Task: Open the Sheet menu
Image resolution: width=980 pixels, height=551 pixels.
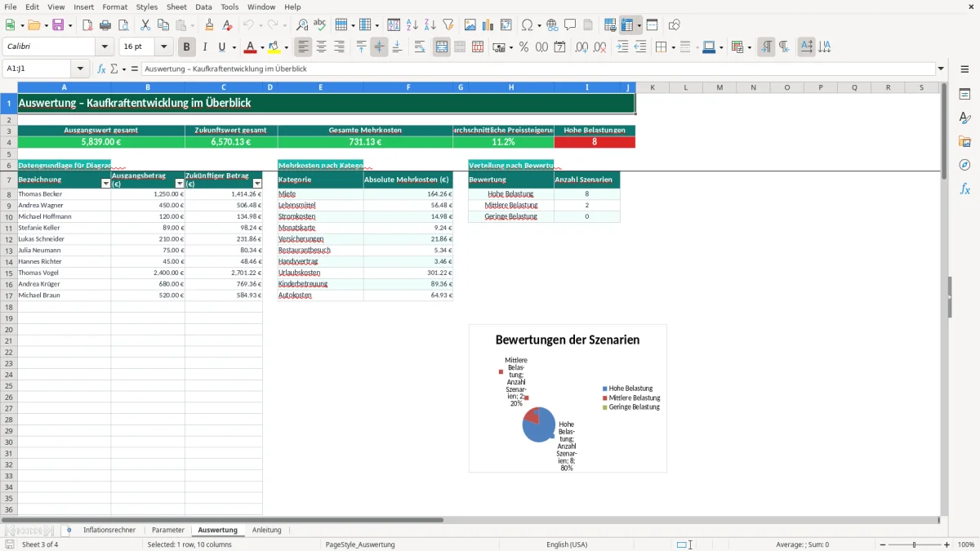Action: pos(176,7)
